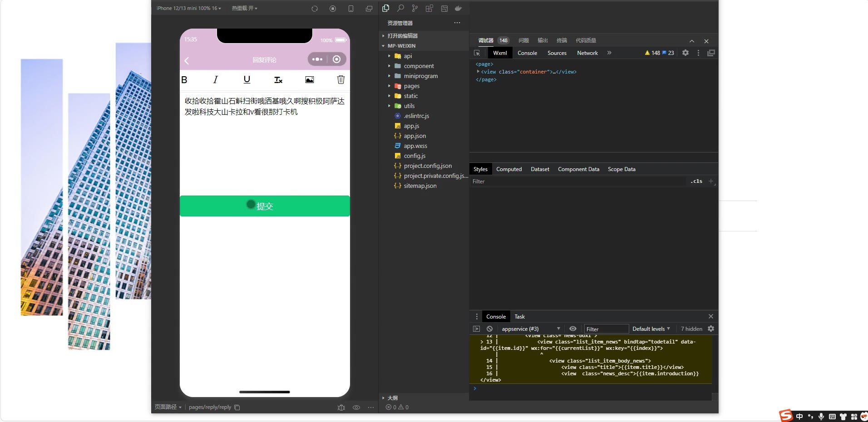Go back using the navigation bar arrow

[187, 60]
